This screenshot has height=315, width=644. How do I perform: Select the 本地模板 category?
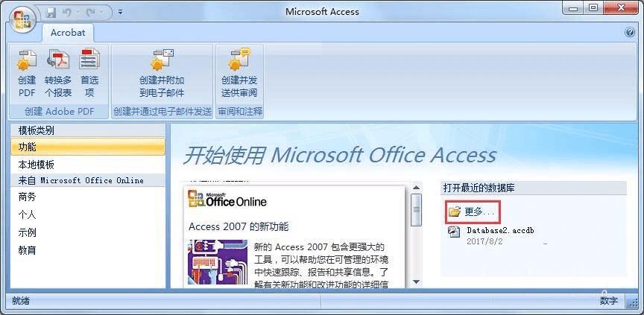coord(87,165)
